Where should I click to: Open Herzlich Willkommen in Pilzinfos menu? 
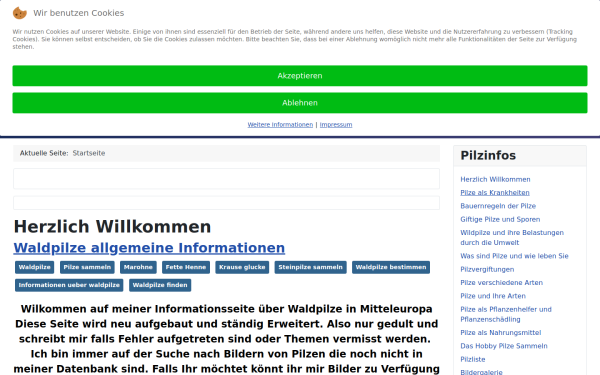pyautogui.click(x=495, y=179)
